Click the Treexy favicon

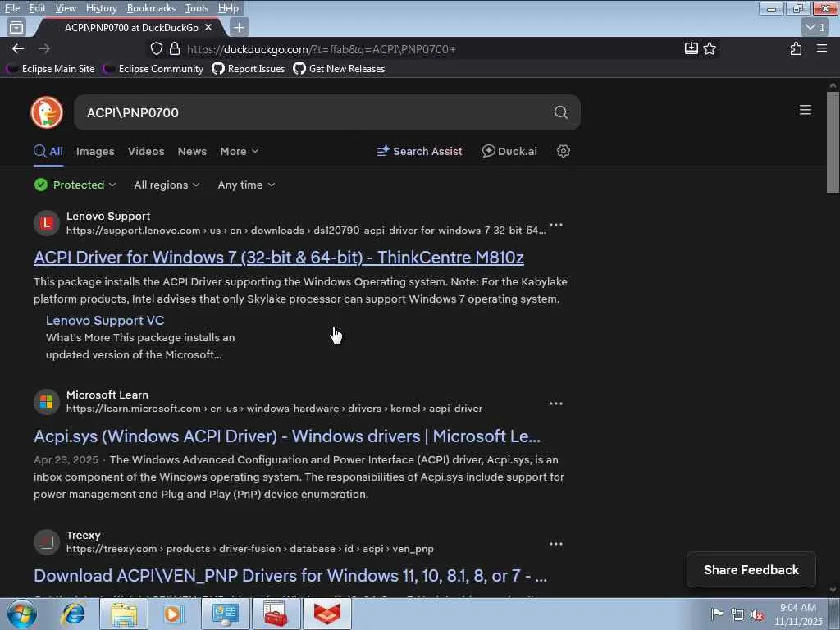point(47,542)
